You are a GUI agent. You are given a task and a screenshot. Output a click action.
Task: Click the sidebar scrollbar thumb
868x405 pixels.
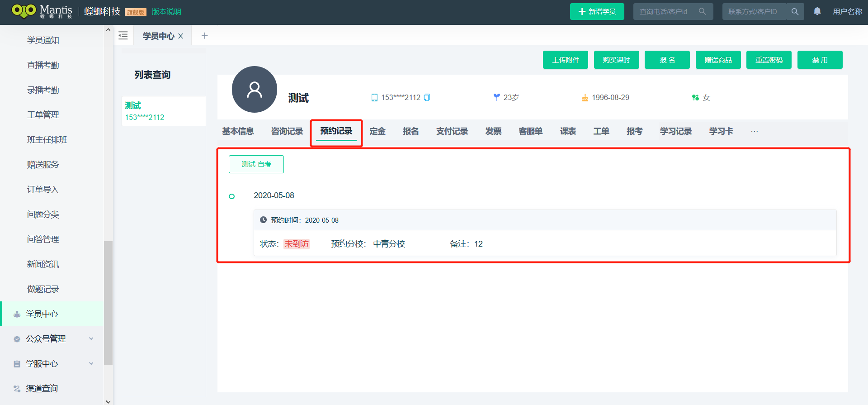[x=108, y=303]
